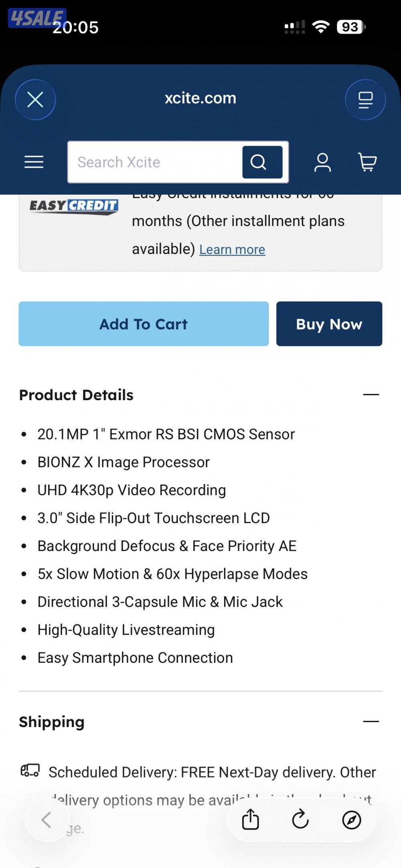Tap the reader view icon at top right
Image resolution: width=401 pixels, height=868 pixels.
pyautogui.click(x=365, y=99)
